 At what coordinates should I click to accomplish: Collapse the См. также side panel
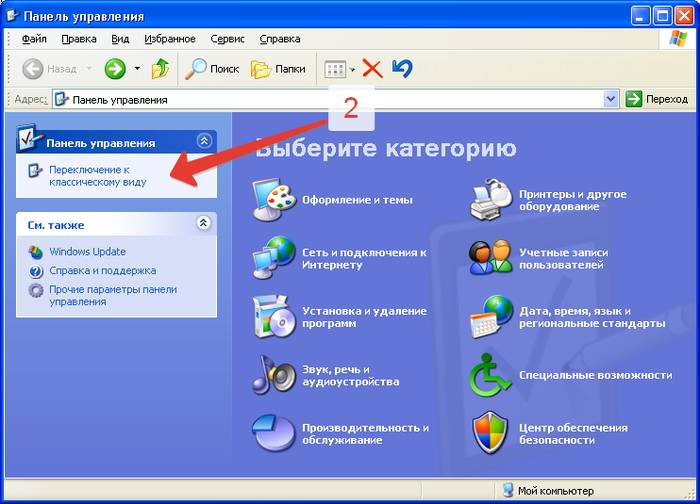point(204,224)
